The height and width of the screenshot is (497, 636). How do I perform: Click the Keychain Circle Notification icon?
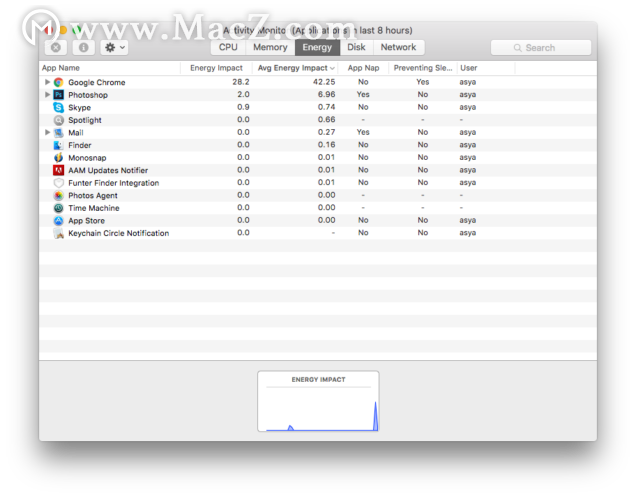pyautogui.click(x=59, y=233)
